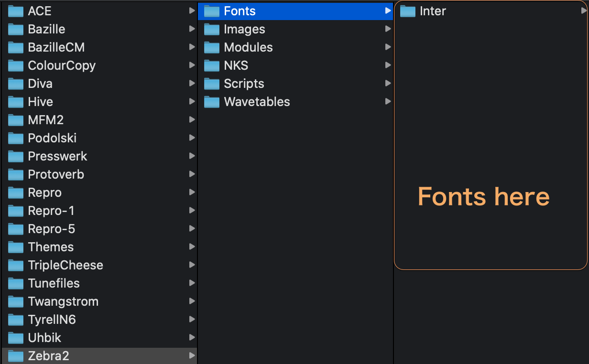Expand the ACE folder arrow
The image size is (589, 364).
[x=192, y=11]
